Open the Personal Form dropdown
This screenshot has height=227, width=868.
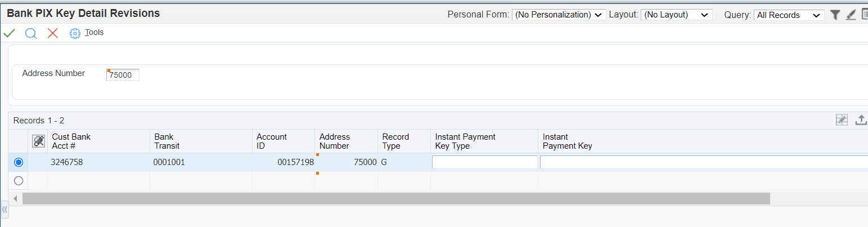point(559,15)
